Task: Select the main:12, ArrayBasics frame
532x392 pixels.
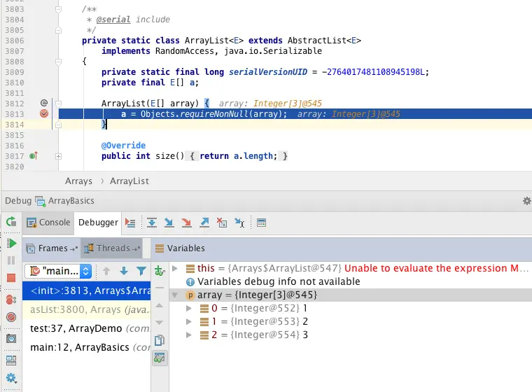Action: (x=87, y=347)
